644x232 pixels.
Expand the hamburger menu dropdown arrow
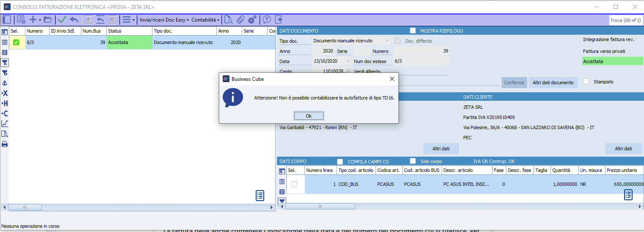click(133, 20)
